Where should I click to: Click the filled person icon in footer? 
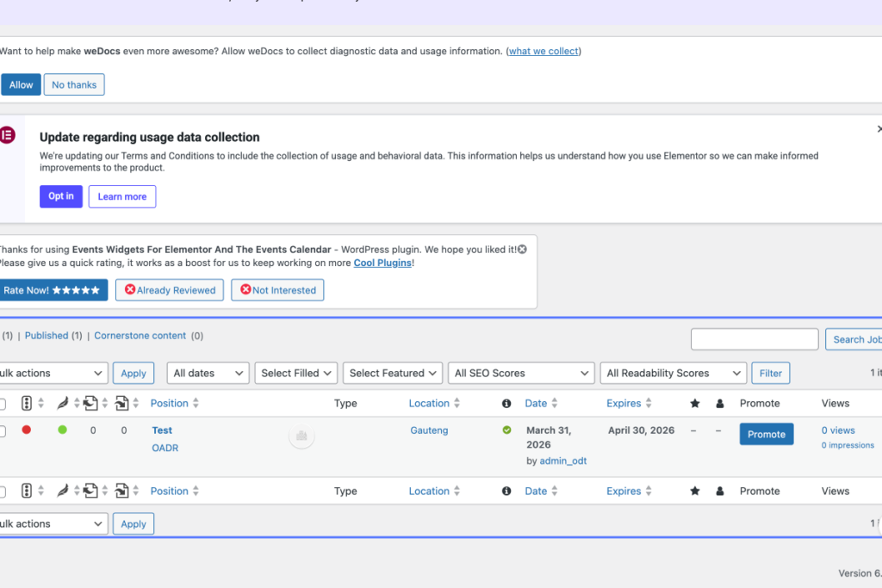(x=720, y=492)
